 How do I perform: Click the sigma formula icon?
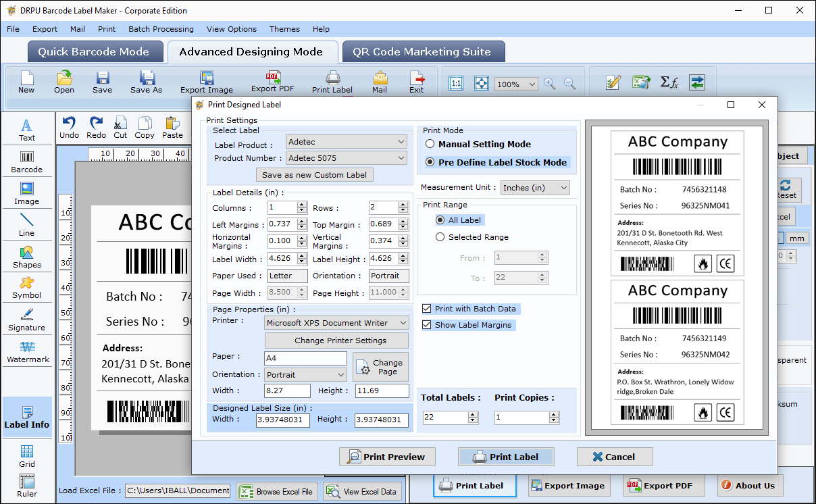pos(669,82)
